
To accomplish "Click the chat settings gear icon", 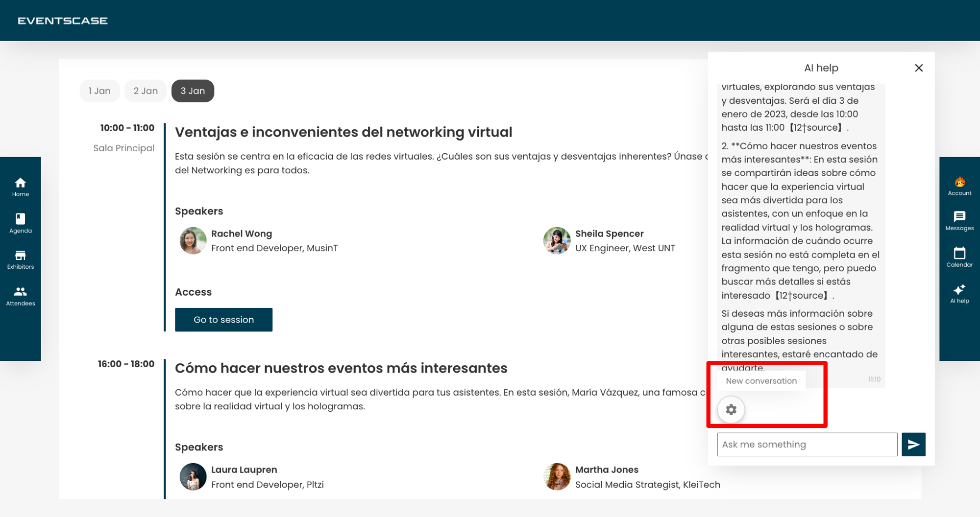I will coord(731,409).
